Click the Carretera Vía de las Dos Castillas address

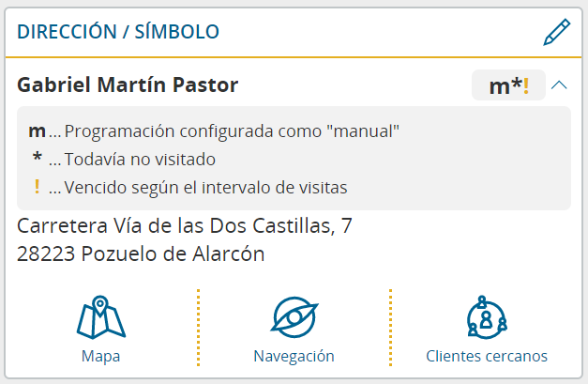[x=185, y=226]
